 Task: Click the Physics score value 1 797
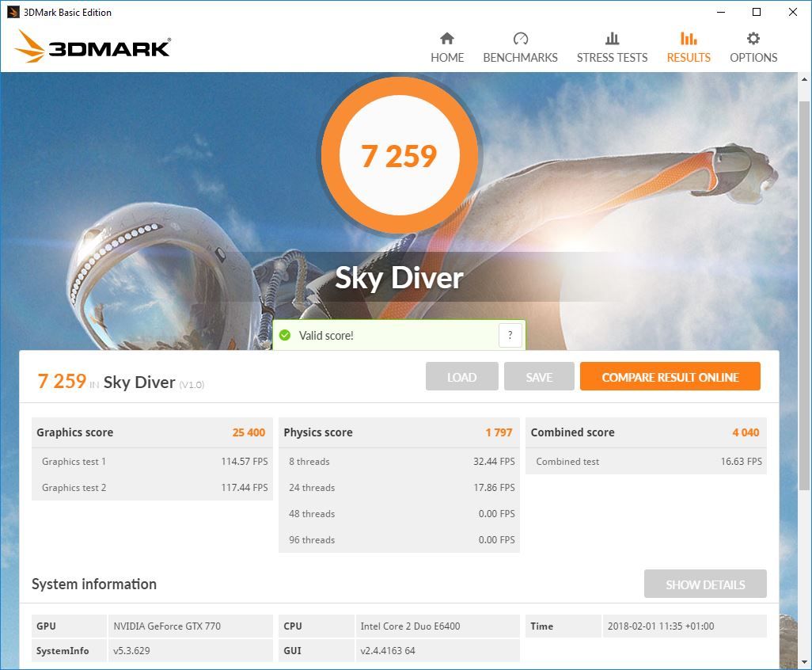pos(499,432)
